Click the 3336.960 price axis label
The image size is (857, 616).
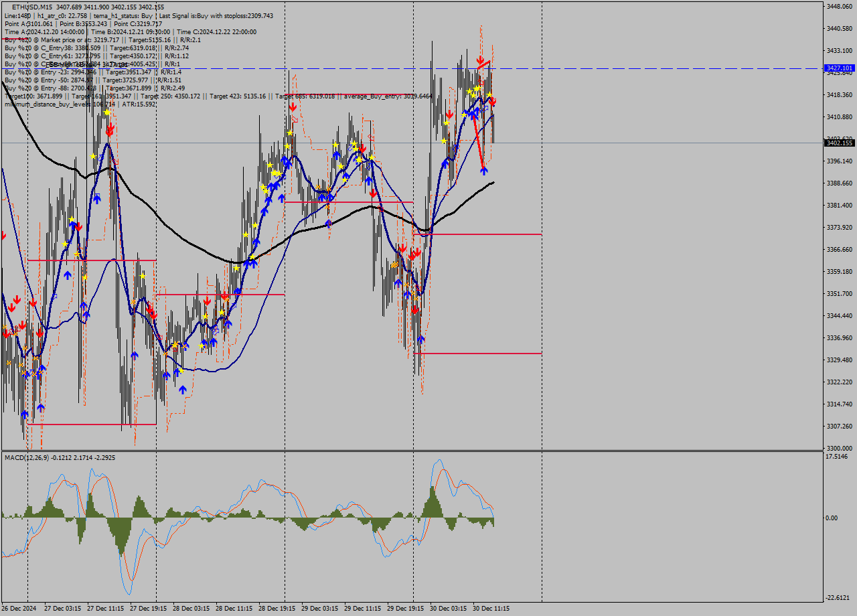(839, 337)
